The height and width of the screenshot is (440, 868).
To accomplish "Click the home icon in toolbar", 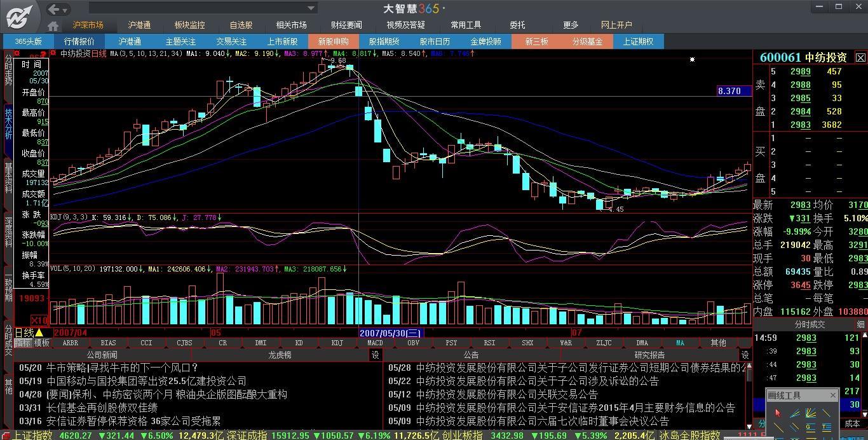I will tap(53, 26).
